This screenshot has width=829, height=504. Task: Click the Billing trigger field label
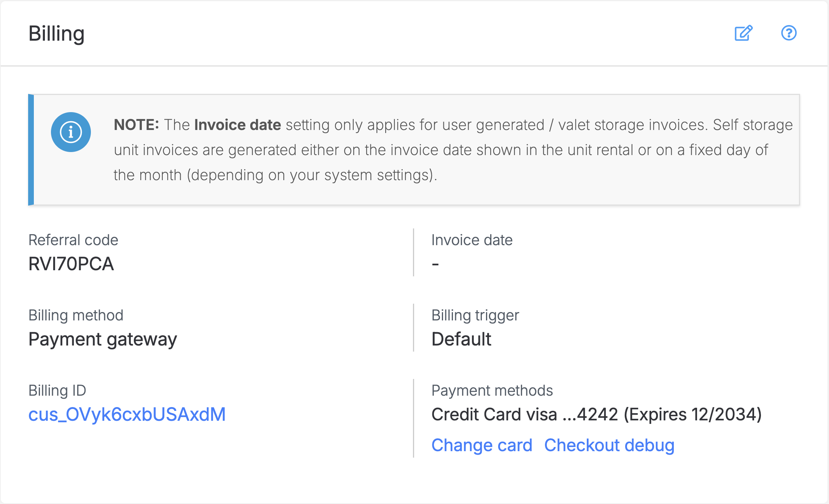coord(475,315)
